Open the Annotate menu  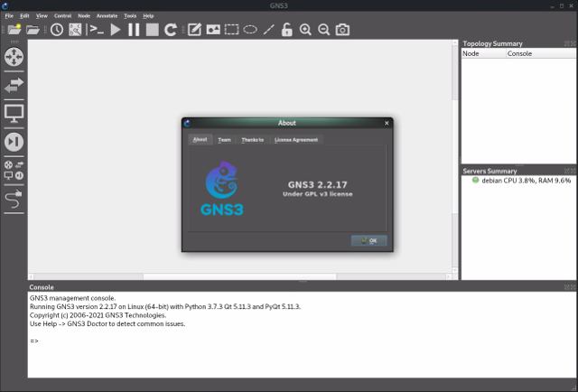[107, 16]
